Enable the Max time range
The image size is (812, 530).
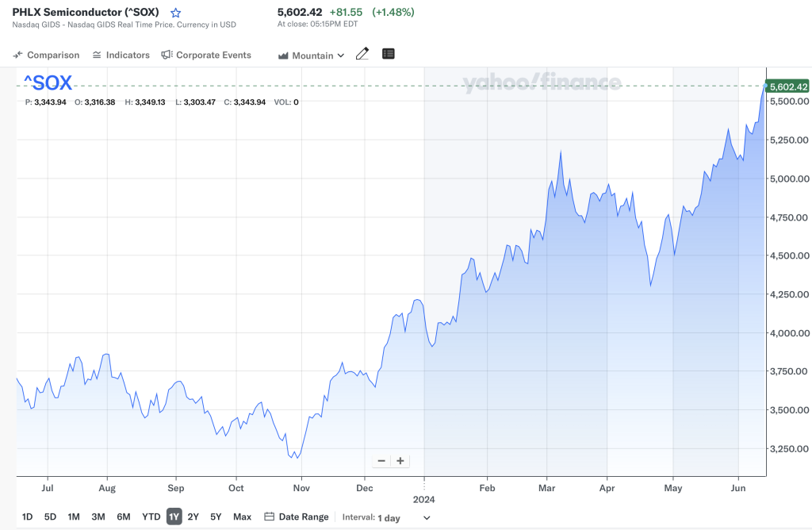point(242,517)
